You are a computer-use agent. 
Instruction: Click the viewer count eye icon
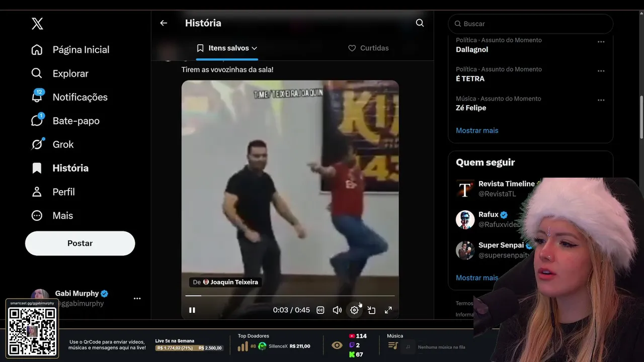click(337, 345)
